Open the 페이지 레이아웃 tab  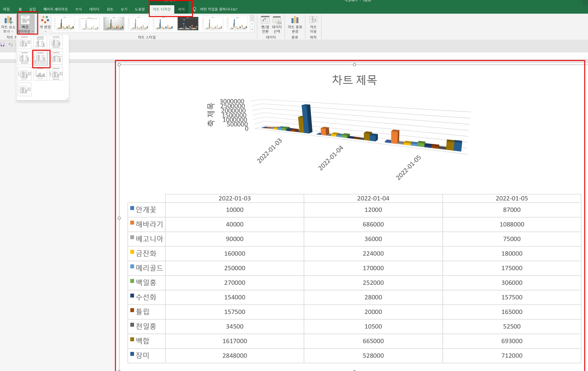point(55,9)
